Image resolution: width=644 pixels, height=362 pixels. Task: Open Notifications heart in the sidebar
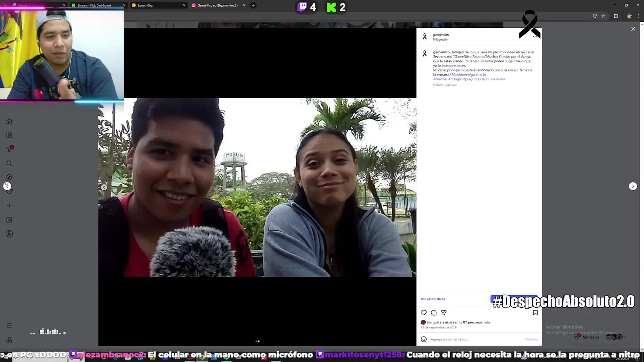point(9,192)
